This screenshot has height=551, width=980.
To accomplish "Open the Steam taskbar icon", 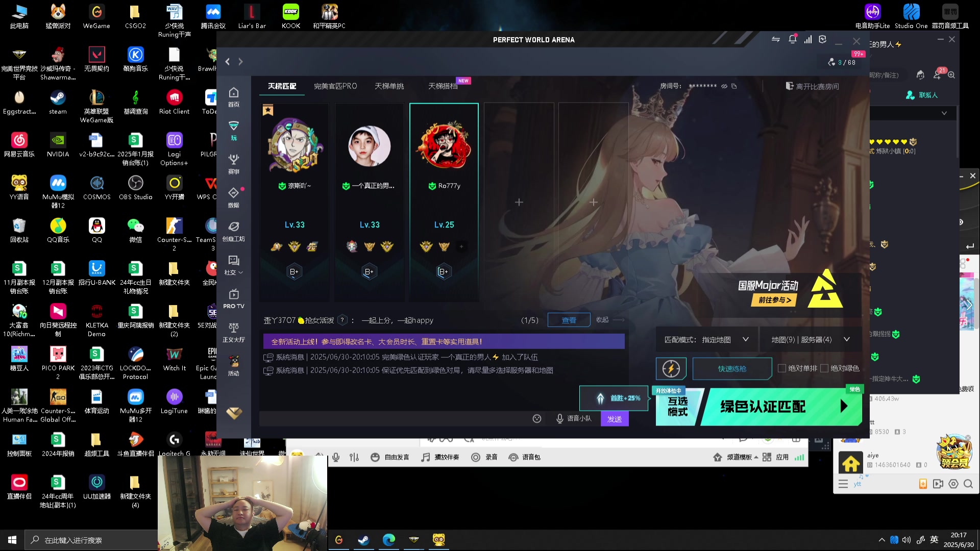I will [x=363, y=540].
